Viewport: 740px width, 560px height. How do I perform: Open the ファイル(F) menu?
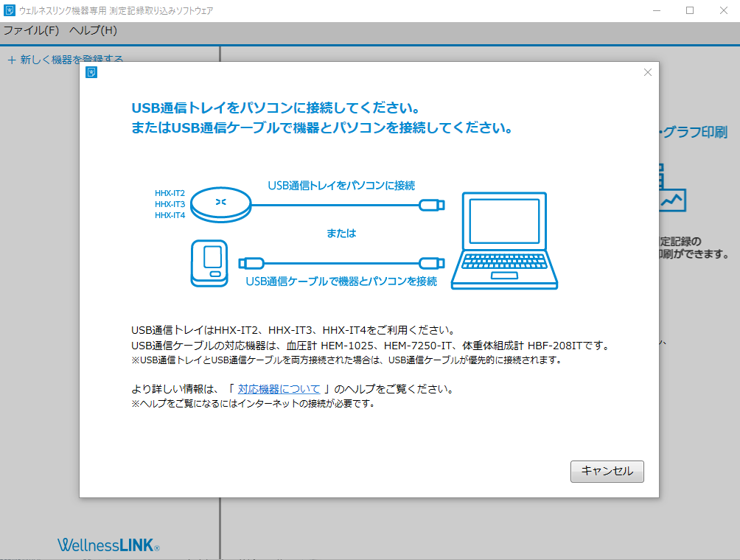click(31, 31)
